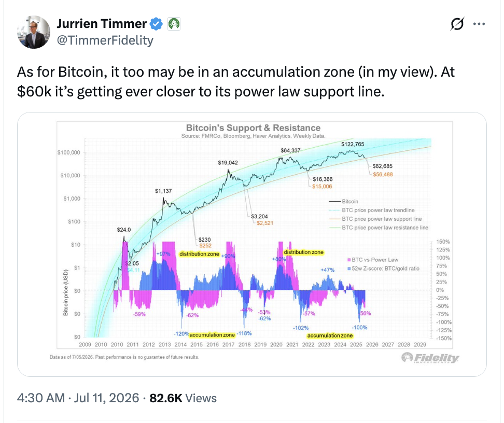The image size is (504, 423).
Task: Click the Grok slashed-circle icon
Action: click(x=457, y=24)
